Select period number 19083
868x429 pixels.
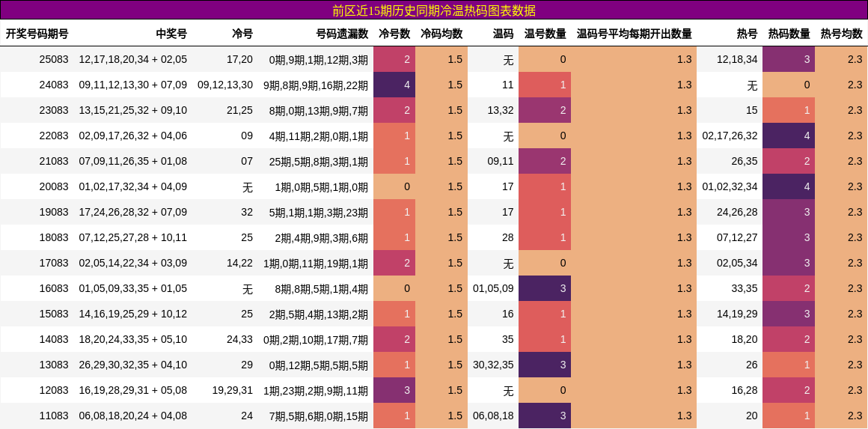click(x=54, y=212)
